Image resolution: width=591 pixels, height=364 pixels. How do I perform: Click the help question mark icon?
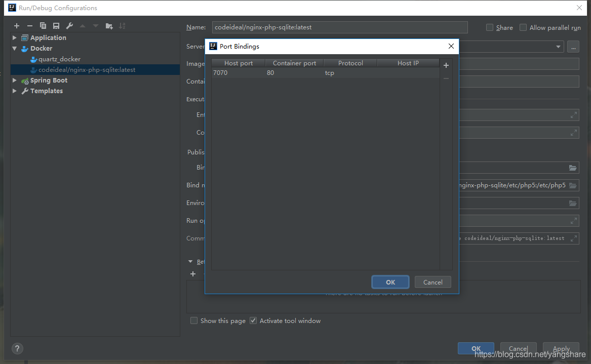pos(17,348)
